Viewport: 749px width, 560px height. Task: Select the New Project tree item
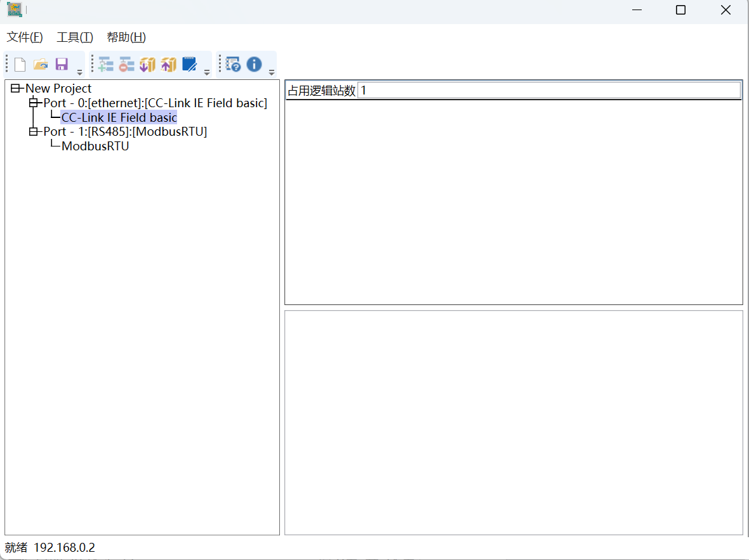pos(58,88)
